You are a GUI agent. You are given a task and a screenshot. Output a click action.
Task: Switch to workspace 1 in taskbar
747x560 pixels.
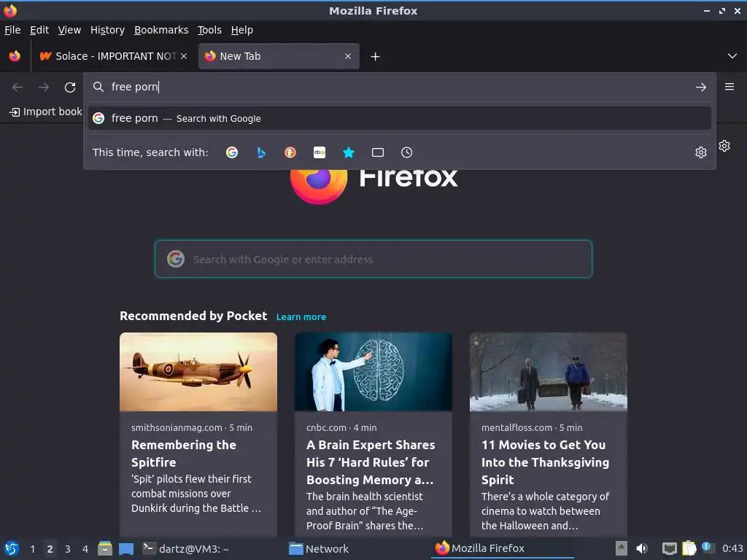point(32,549)
